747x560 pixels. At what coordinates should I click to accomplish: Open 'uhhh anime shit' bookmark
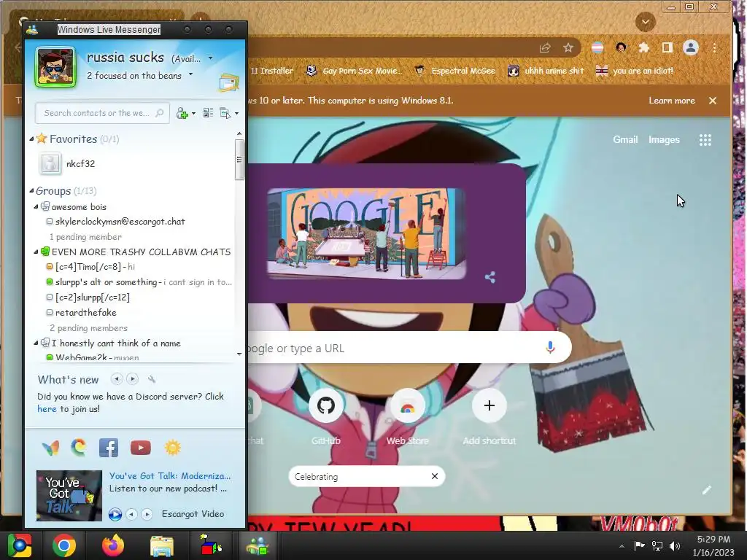[x=546, y=71]
